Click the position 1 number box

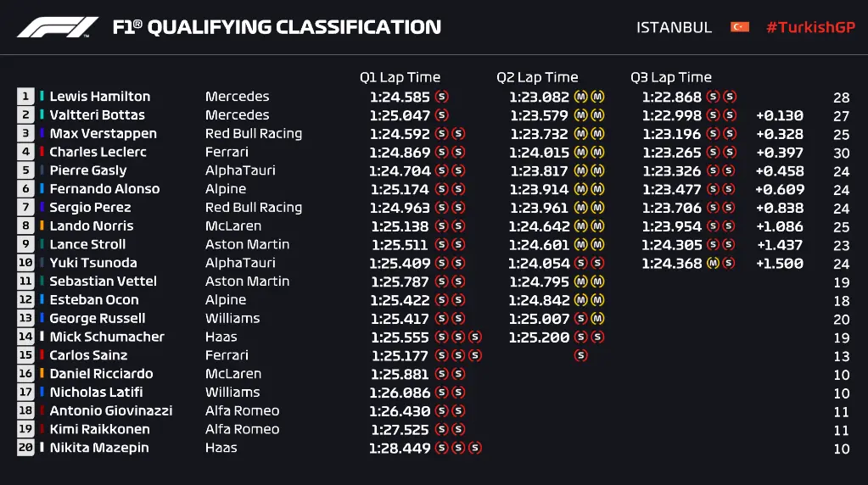tap(25, 97)
